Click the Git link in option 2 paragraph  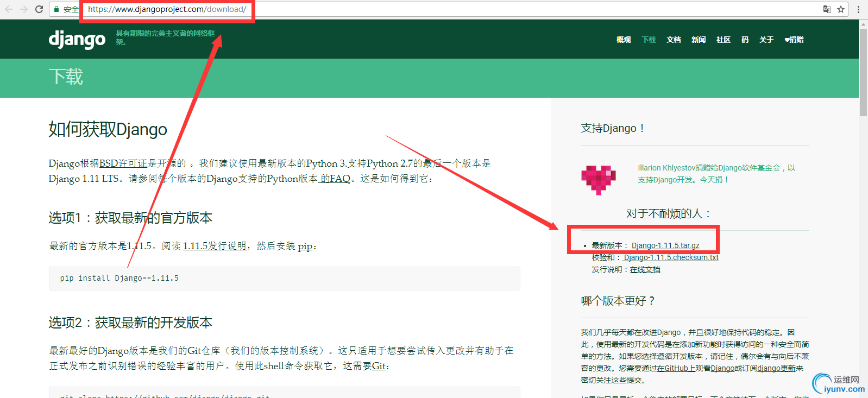tap(379, 366)
